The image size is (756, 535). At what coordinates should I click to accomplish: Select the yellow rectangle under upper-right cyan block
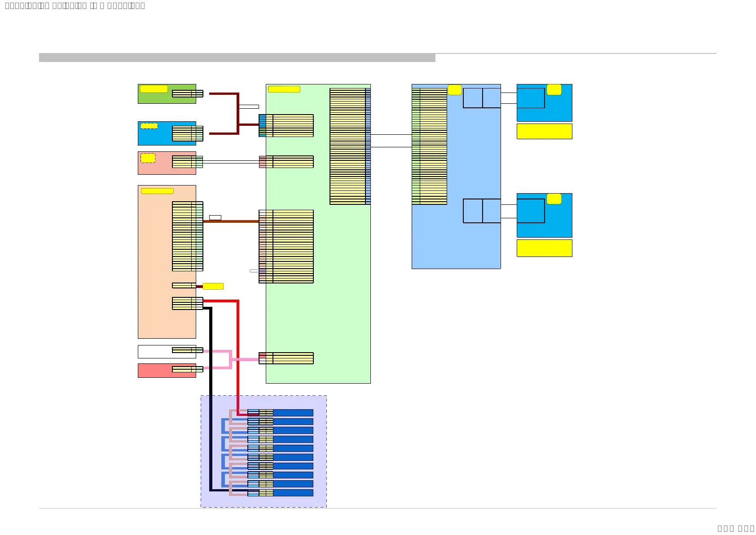click(x=545, y=131)
